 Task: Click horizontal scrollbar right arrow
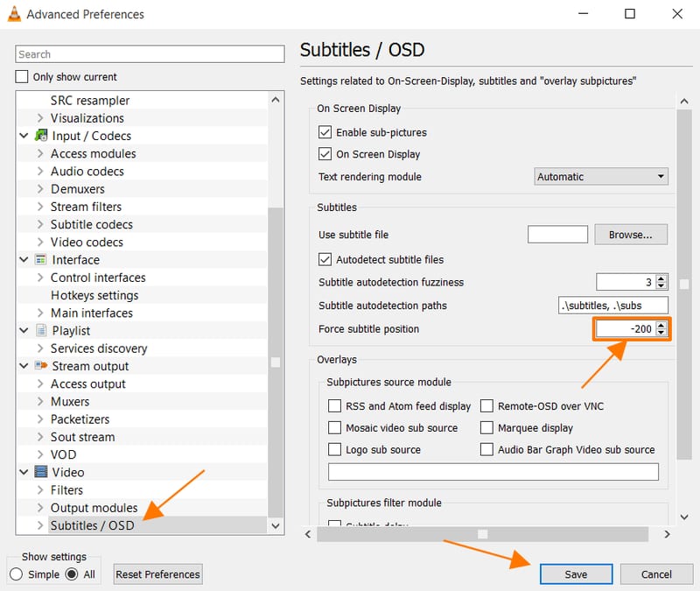(667, 534)
